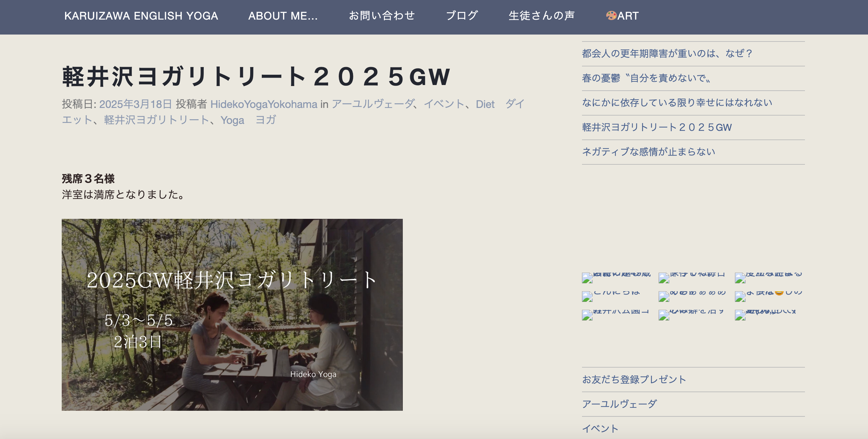Click the bold text 残席３名様
Image resolution: width=868 pixels, height=439 pixels.
[x=88, y=178]
